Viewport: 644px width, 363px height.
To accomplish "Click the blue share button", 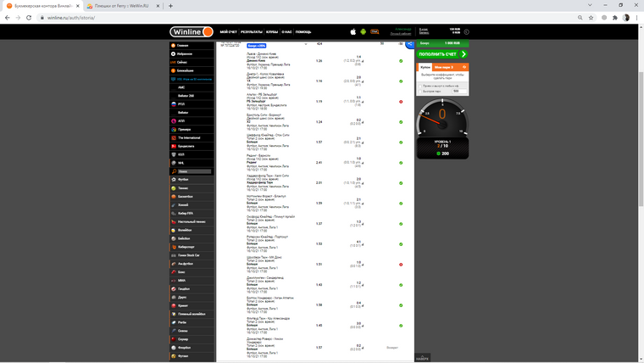I will [410, 44].
